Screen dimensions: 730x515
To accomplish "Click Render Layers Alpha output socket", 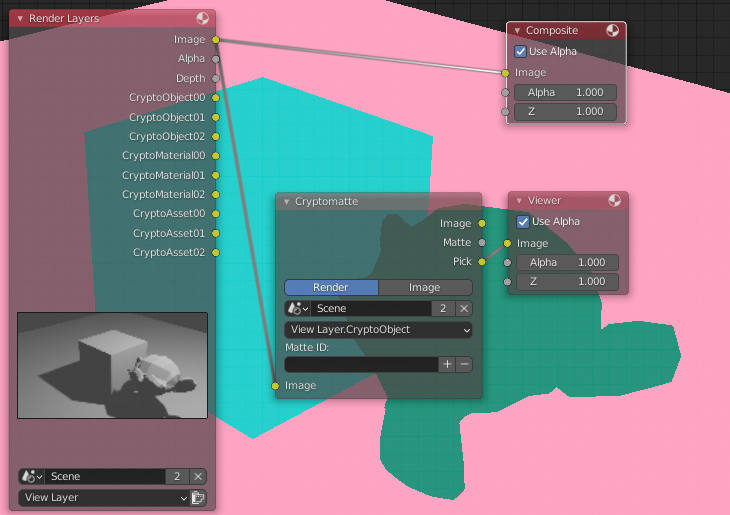I will 216,59.
